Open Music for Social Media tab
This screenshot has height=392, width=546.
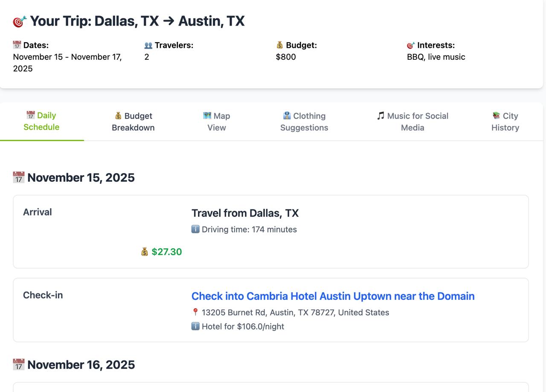click(412, 122)
